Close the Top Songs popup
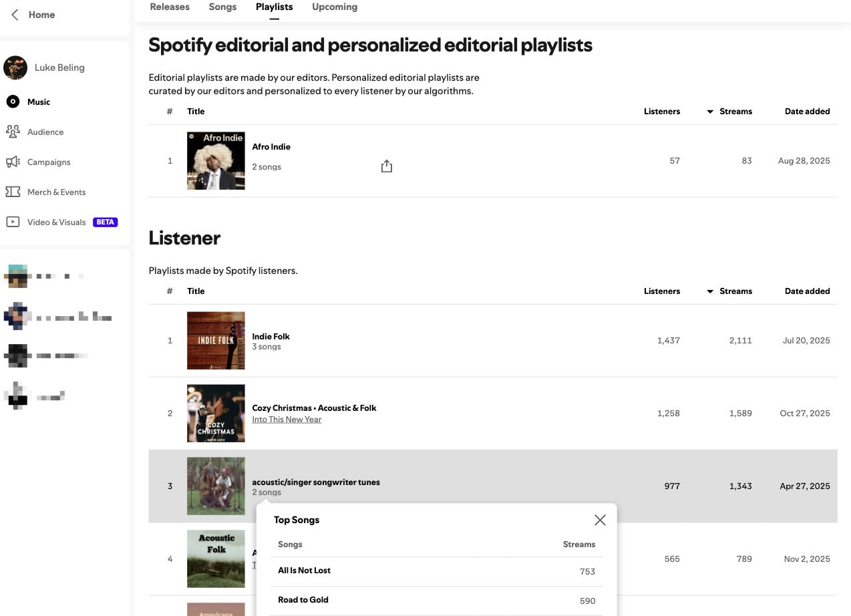Image resolution: width=851 pixels, height=616 pixels. [600, 520]
